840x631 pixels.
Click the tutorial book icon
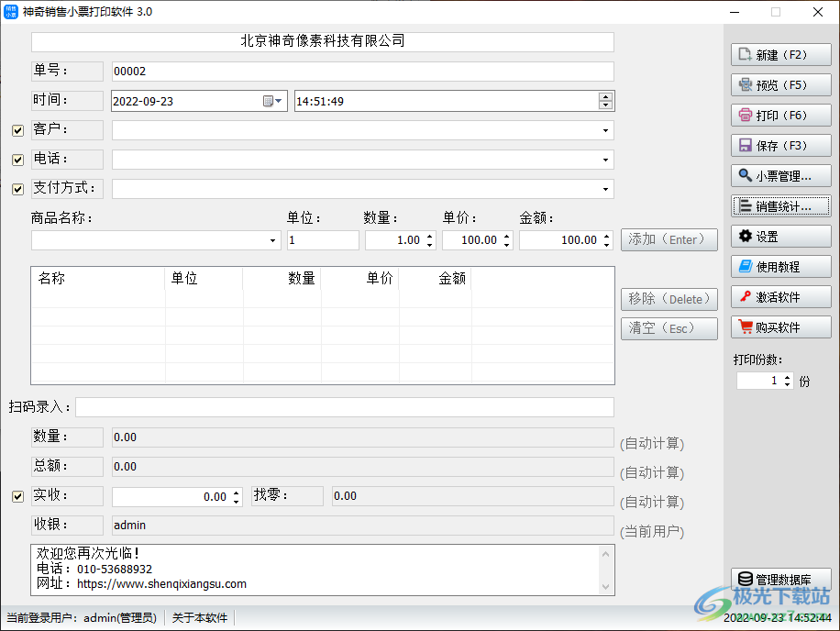pos(745,266)
